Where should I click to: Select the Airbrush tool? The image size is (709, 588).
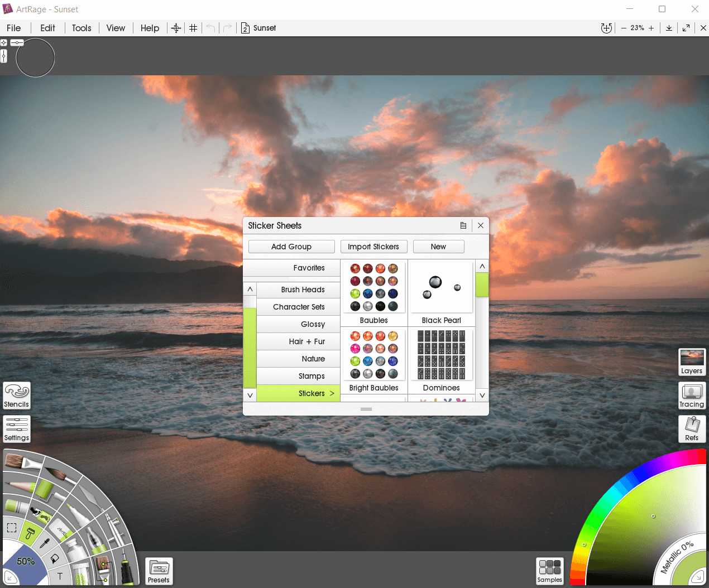point(115,529)
